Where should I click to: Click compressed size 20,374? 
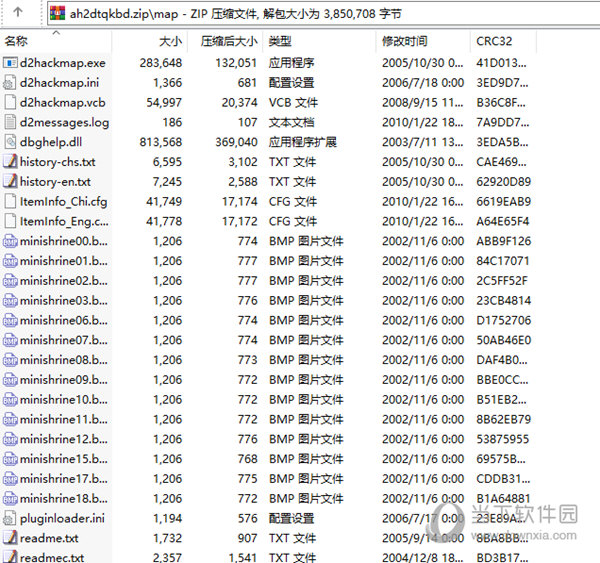(239, 103)
